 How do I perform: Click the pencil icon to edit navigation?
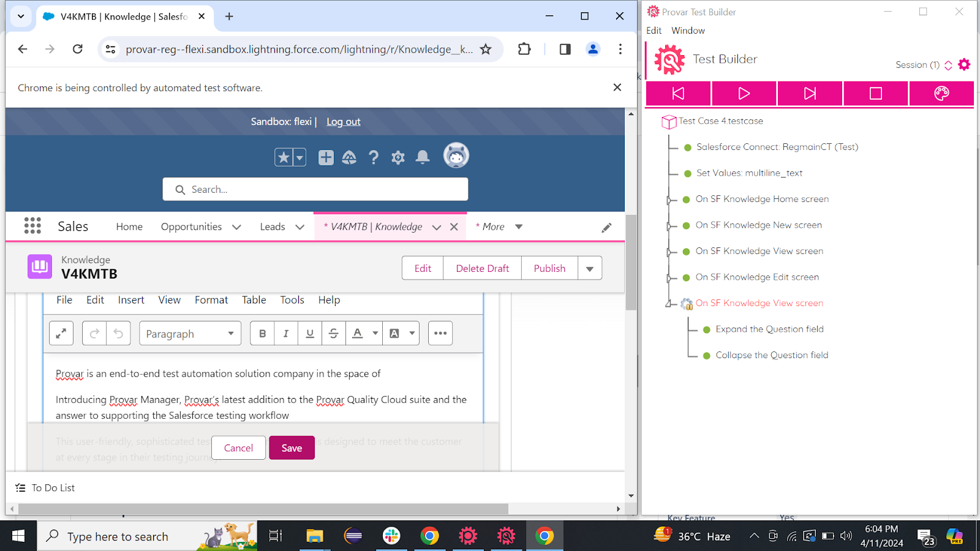click(x=606, y=228)
